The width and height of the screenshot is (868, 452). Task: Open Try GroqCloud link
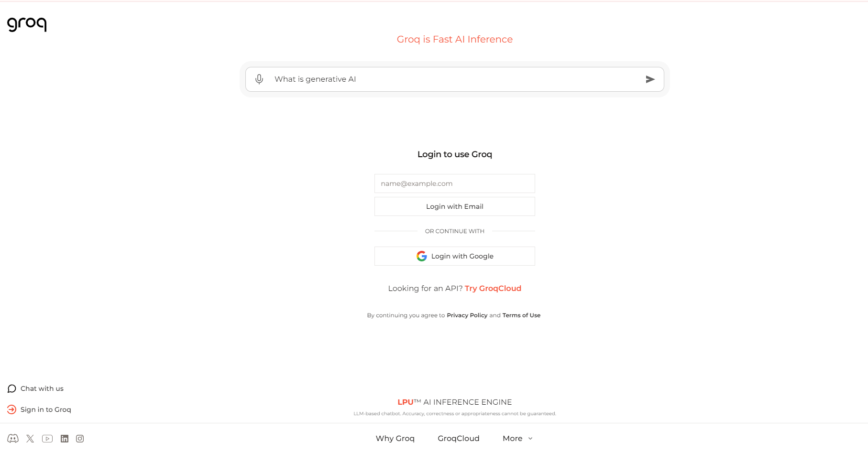click(x=493, y=288)
